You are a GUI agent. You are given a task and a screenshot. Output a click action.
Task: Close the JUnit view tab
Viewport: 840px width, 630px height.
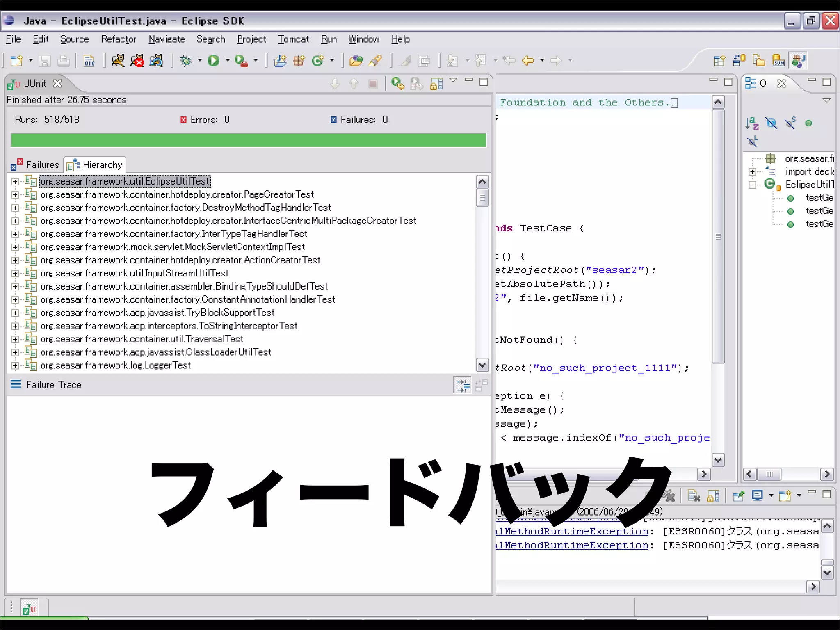[57, 84]
